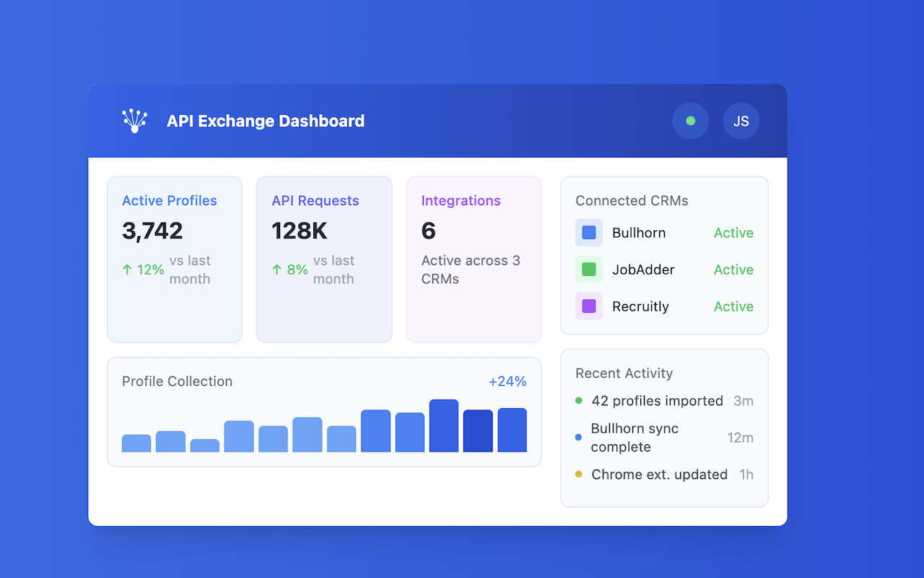Click the Active status next to JobAdder
This screenshot has height=578, width=924.
click(x=733, y=269)
